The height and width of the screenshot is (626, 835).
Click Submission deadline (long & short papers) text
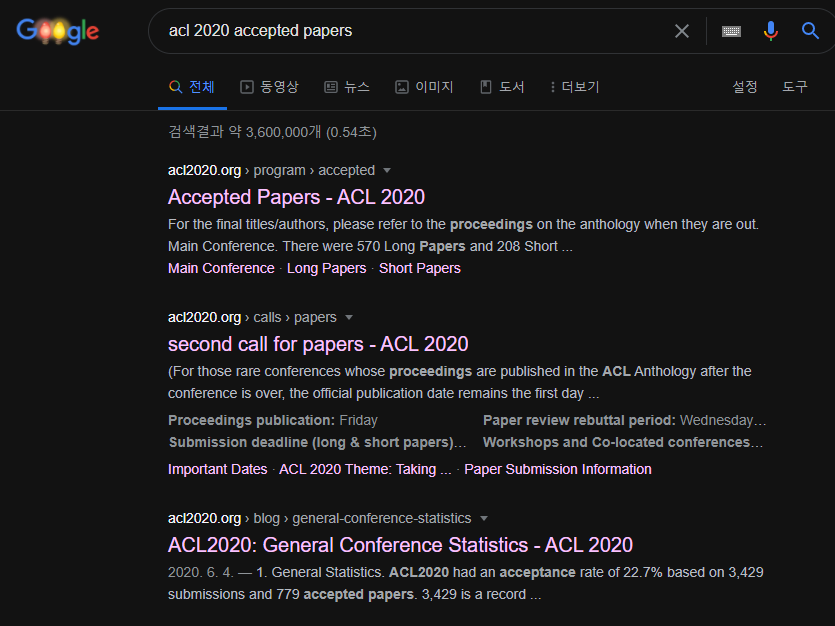tap(317, 442)
